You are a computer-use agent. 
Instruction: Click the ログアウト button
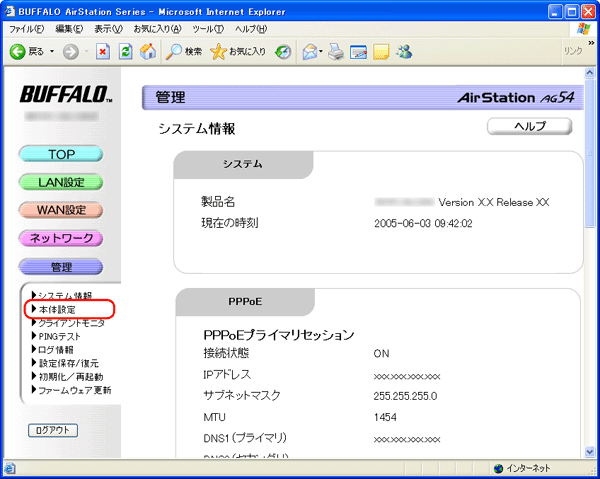click(x=52, y=430)
